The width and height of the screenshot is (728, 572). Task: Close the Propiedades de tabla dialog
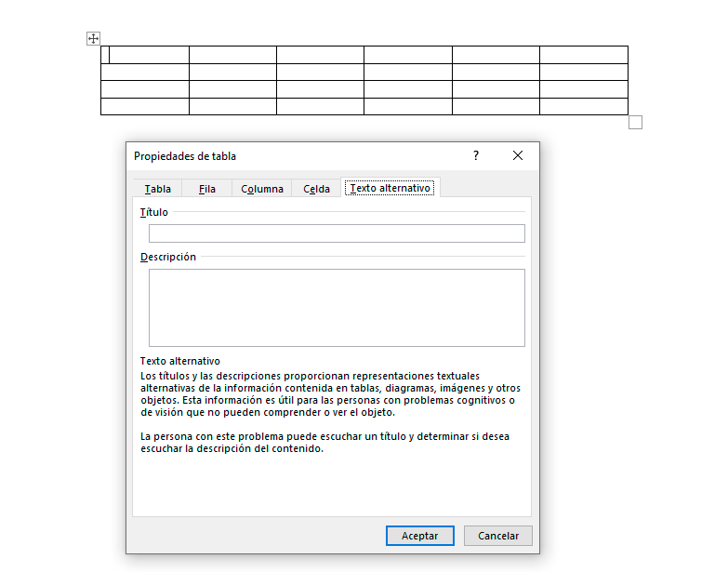tap(518, 156)
